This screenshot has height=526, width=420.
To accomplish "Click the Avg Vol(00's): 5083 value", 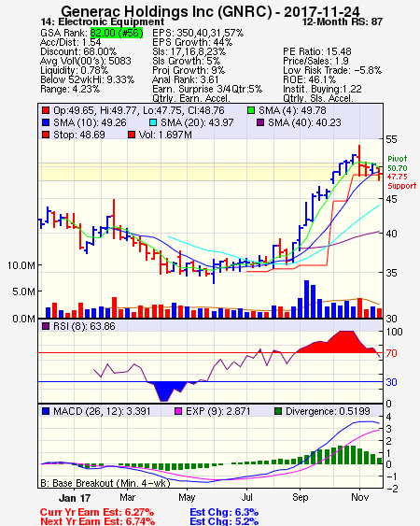I will pyautogui.click(x=86, y=61).
